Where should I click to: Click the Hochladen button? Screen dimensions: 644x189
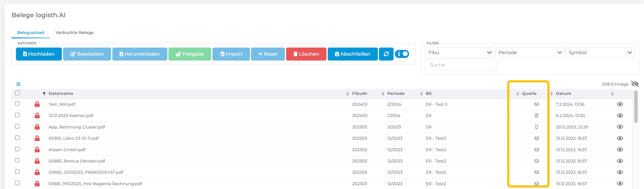point(39,54)
